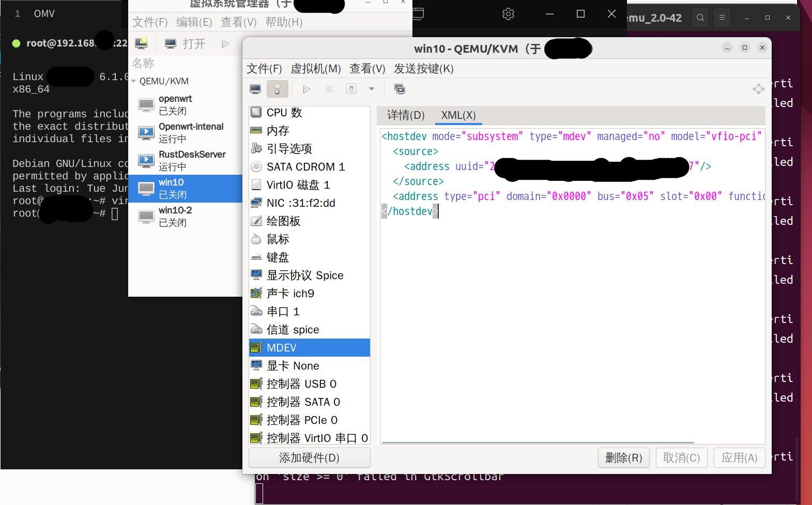Viewport: 812px width, 505px height.
Task: Select 信道 spice channel
Action: (x=309, y=330)
